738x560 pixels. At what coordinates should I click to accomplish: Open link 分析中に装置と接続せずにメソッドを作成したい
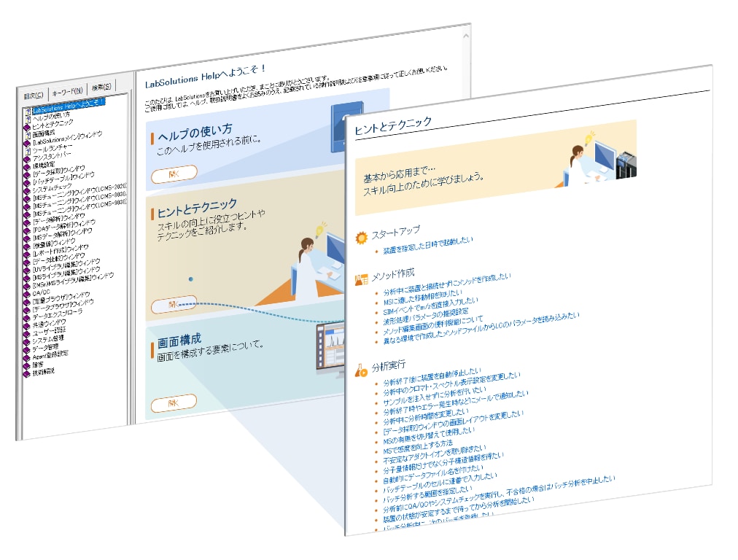[x=447, y=284]
